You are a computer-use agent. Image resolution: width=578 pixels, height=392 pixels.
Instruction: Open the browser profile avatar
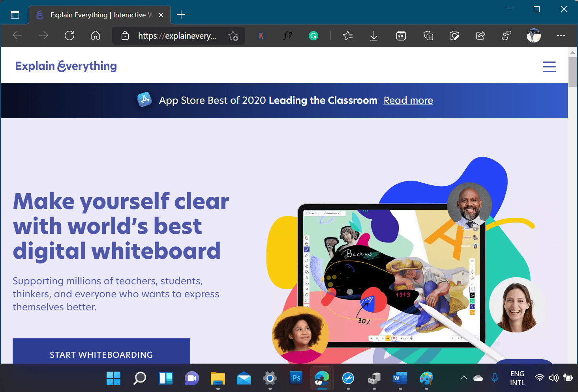point(534,35)
